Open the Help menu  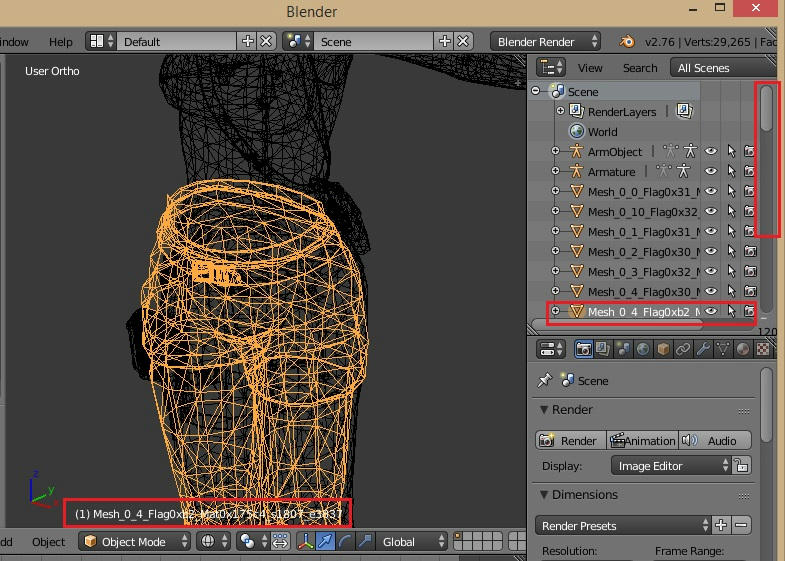click(x=61, y=41)
